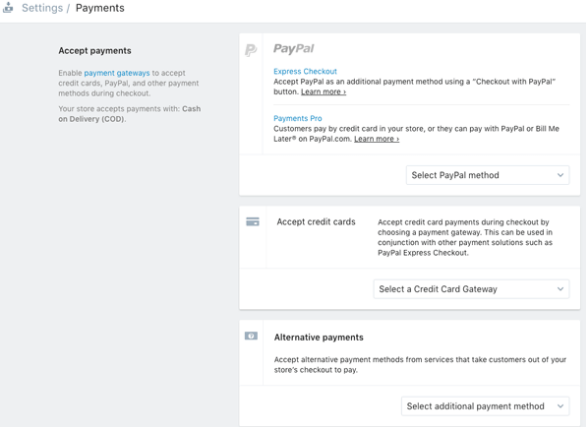Click the PayPal wordmark heading

[293, 49]
